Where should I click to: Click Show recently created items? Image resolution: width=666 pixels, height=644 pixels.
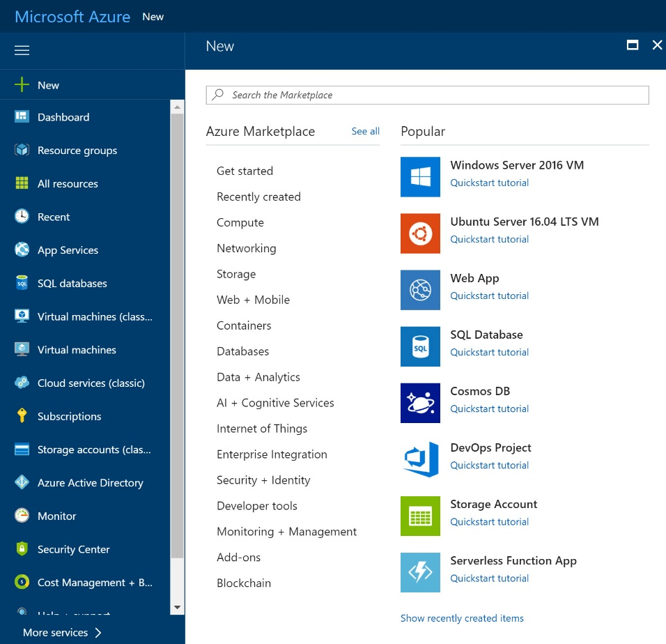(x=462, y=618)
